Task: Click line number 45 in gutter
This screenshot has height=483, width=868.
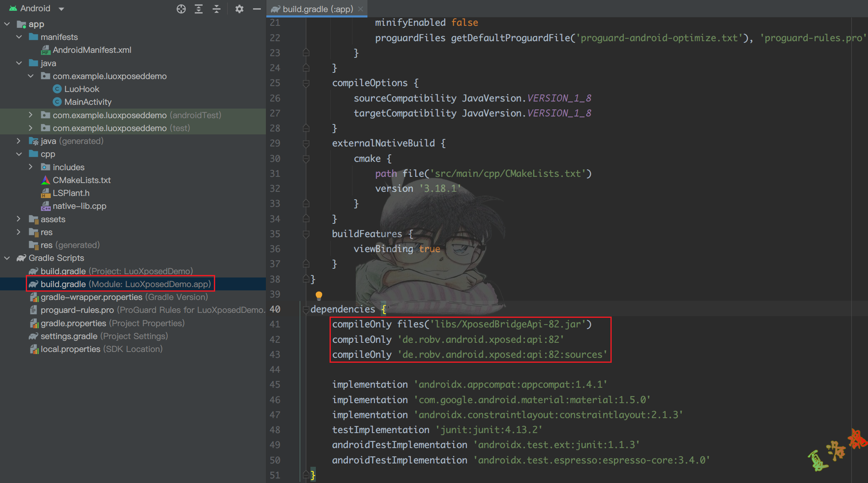Action: click(x=275, y=385)
